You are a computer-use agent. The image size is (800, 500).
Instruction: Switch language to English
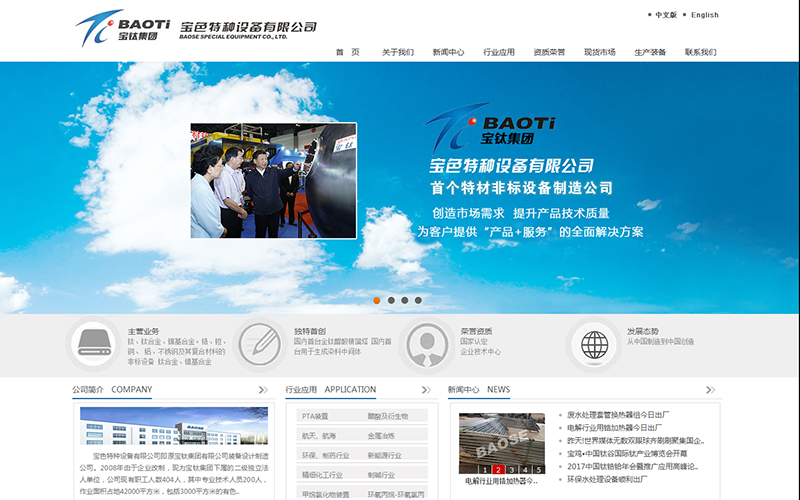(705, 15)
